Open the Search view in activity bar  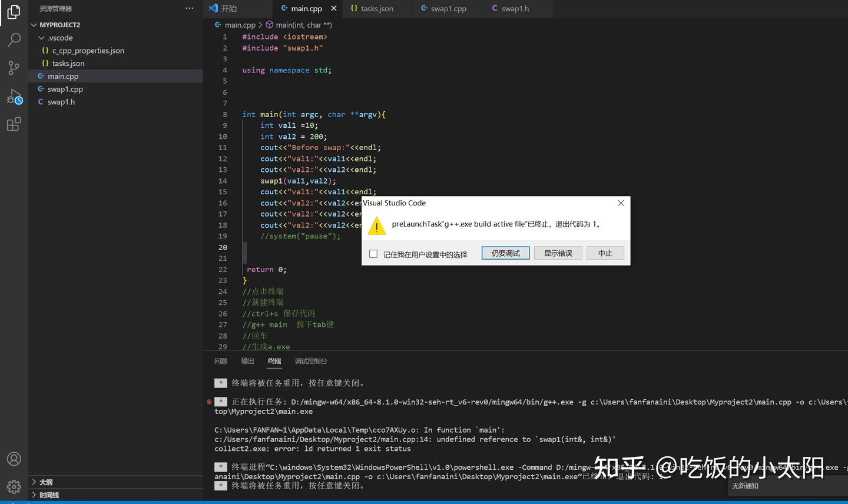pos(14,39)
